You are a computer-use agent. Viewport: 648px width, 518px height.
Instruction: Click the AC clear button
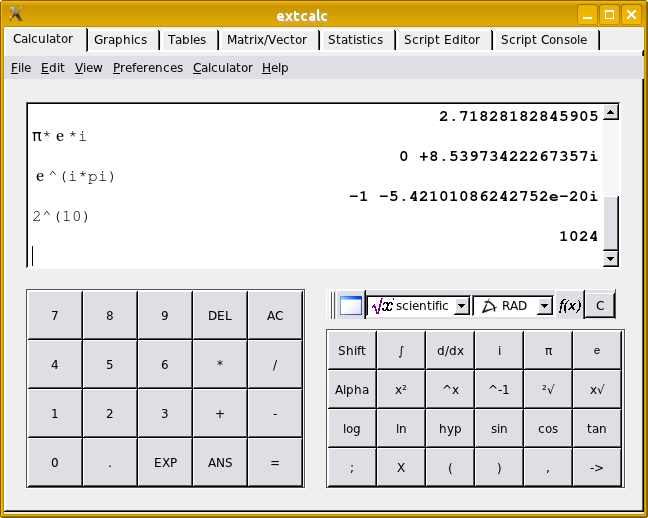pyautogui.click(x=275, y=315)
